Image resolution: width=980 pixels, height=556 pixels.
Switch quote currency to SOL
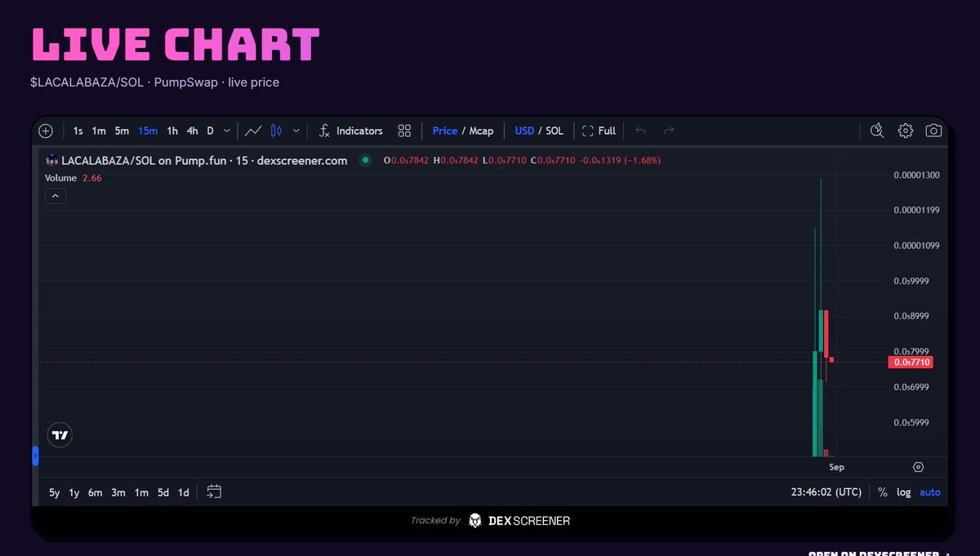[x=555, y=131]
